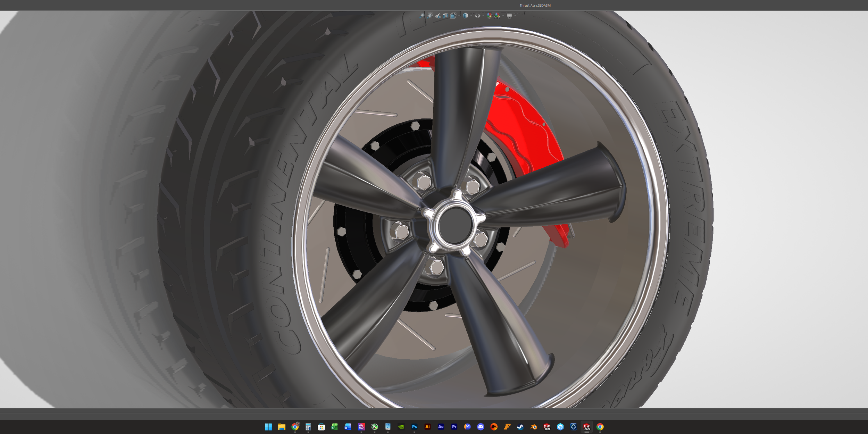Viewport: 868px width, 434px height.
Task: Toggle the Hide/Show Items eye icon
Action: click(477, 16)
